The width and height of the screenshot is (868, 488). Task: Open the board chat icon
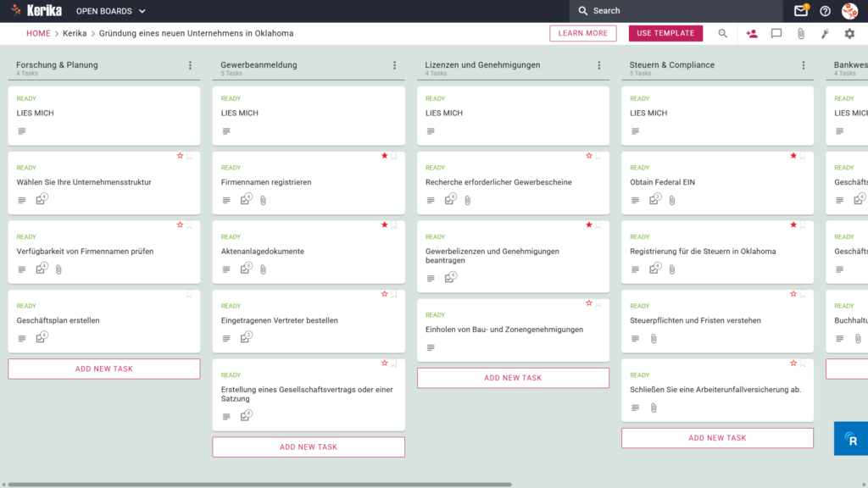tap(776, 34)
